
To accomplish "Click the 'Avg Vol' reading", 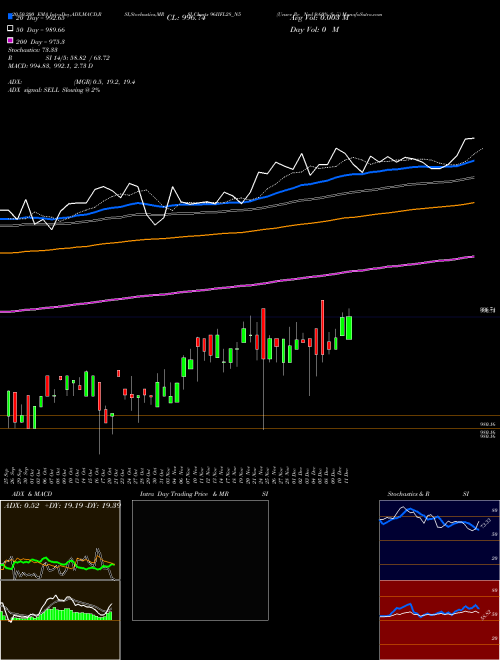I will coord(320,18).
